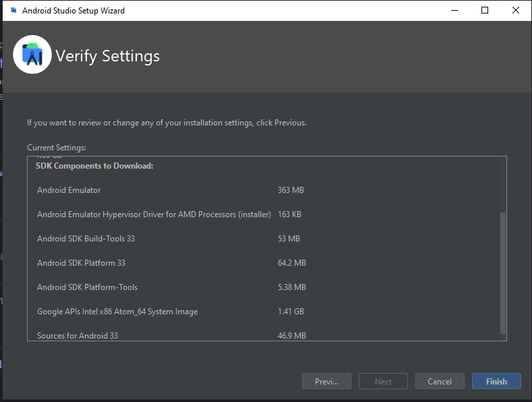Select the Android SDK Platform 33 entry
The height and width of the screenshot is (402, 532).
pyautogui.click(x=81, y=263)
